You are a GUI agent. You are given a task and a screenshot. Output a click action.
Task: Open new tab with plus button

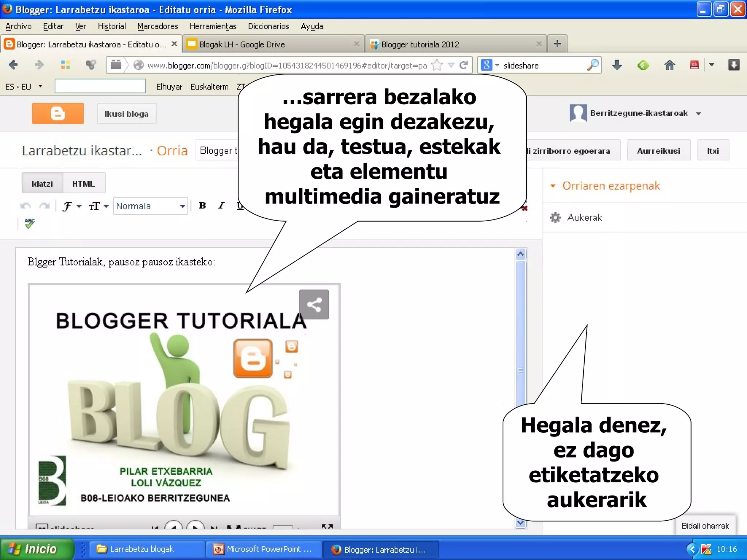(x=557, y=44)
